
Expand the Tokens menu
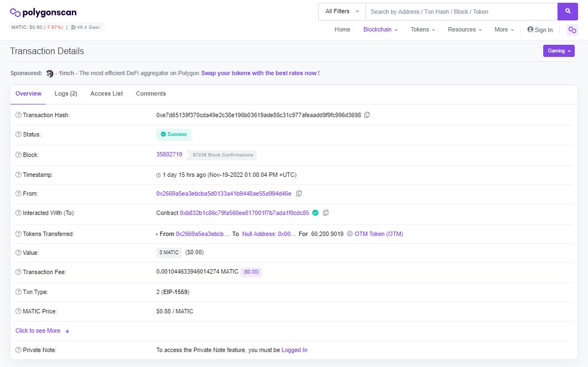pos(423,30)
